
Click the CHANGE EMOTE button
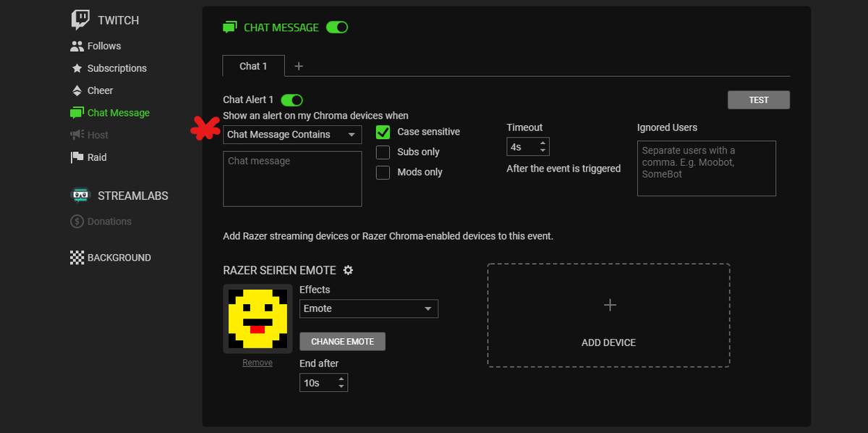click(343, 342)
